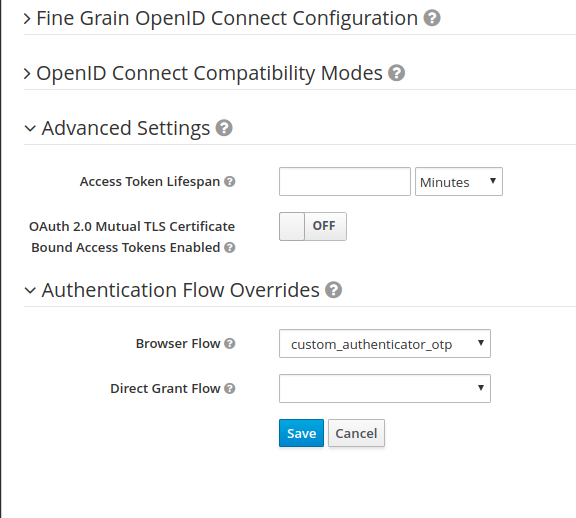
Task: Click help icon after Bound Access Tokens Enabled
Action: pos(230,248)
